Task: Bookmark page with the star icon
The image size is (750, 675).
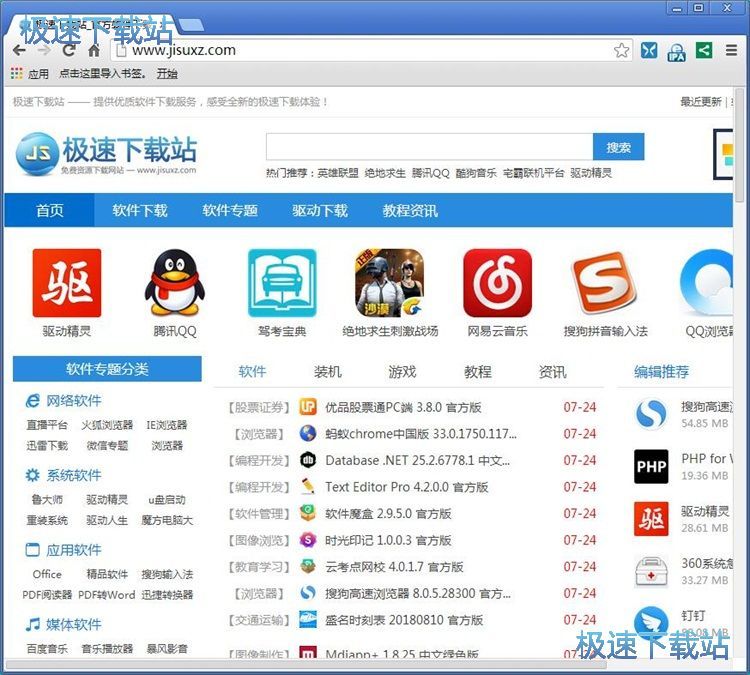Action: coord(621,50)
